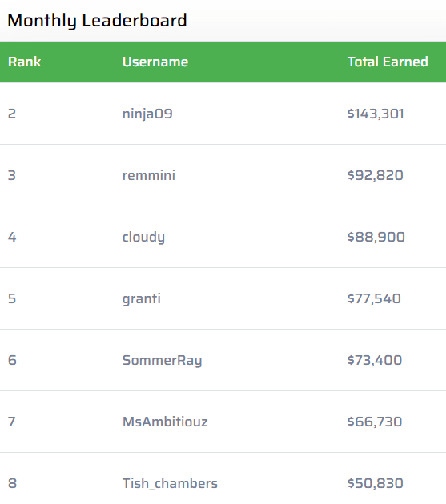Click the $73,400 earnings value
The height and width of the screenshot is (504, 446).
[x=375, y=360]
